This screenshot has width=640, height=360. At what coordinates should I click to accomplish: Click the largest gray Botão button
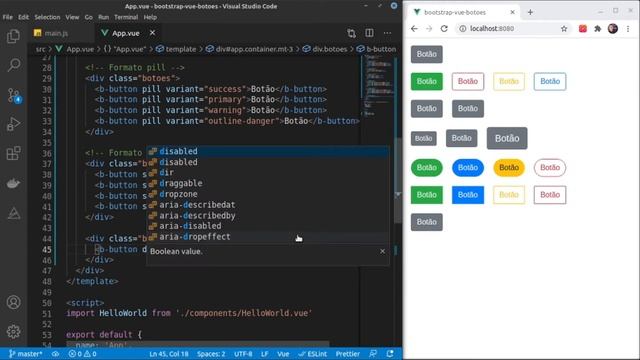tap(507, 138)
